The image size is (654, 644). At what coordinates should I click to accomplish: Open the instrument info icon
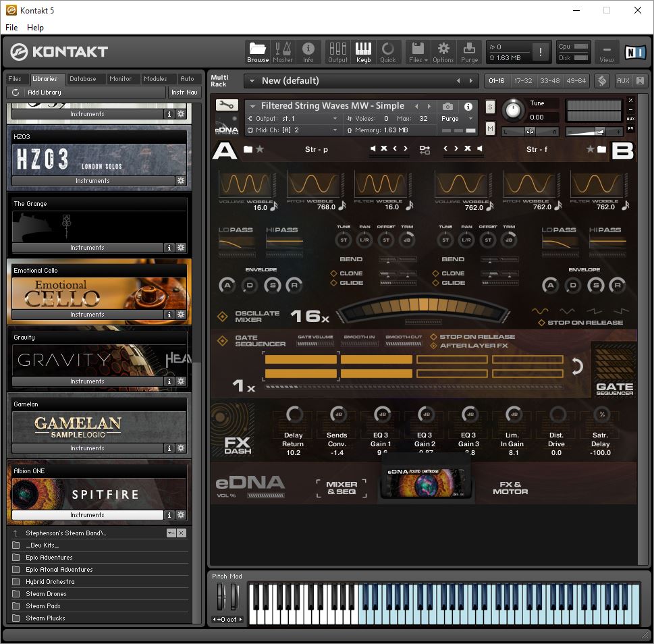tap(468, 107)
